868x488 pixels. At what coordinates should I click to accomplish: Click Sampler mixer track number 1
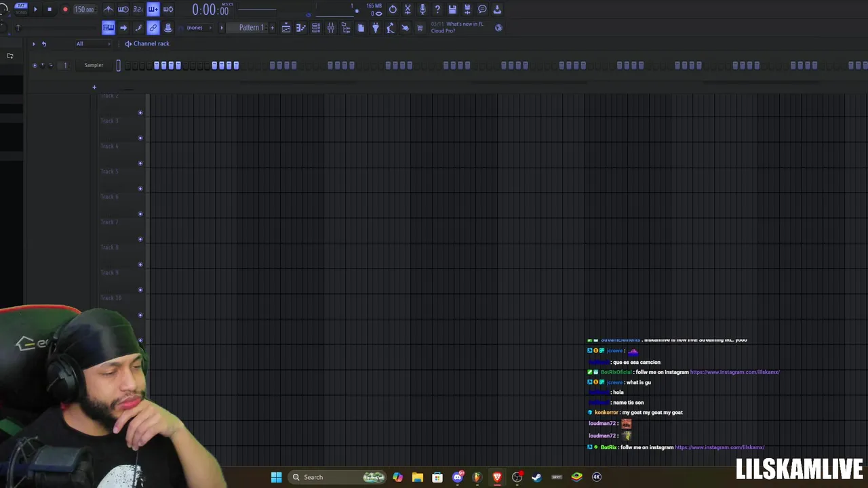point(65,65)
